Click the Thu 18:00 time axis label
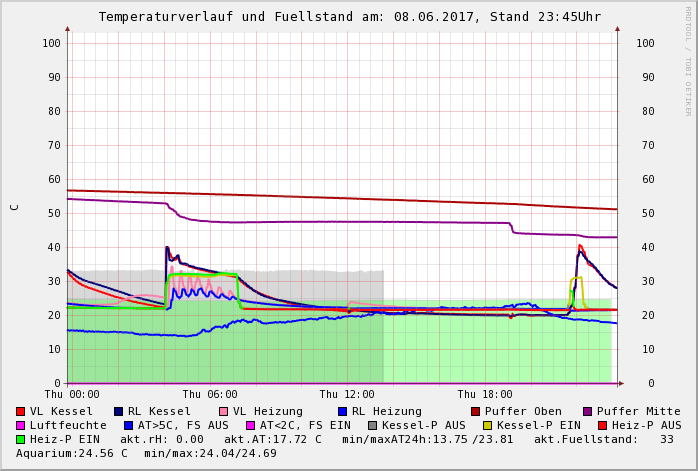 485,395
